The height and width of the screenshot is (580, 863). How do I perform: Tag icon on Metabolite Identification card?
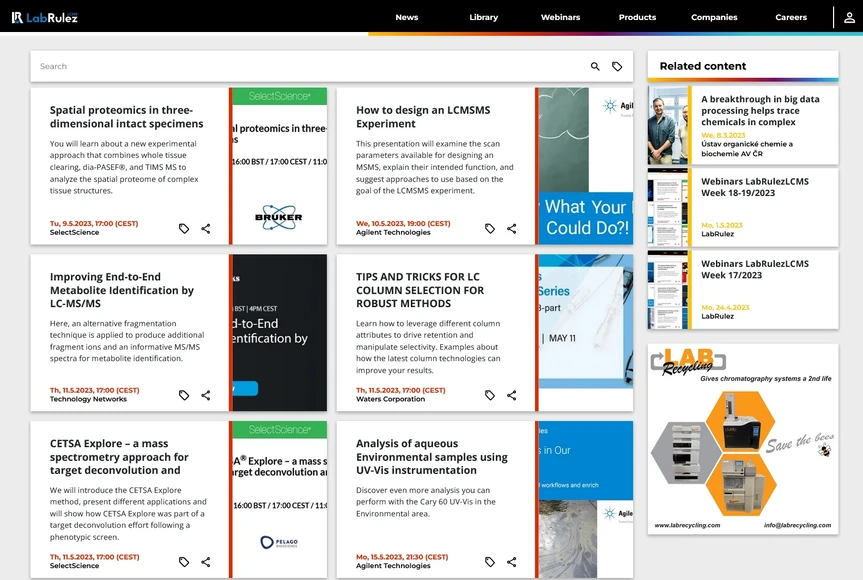(x=184, y=395)
